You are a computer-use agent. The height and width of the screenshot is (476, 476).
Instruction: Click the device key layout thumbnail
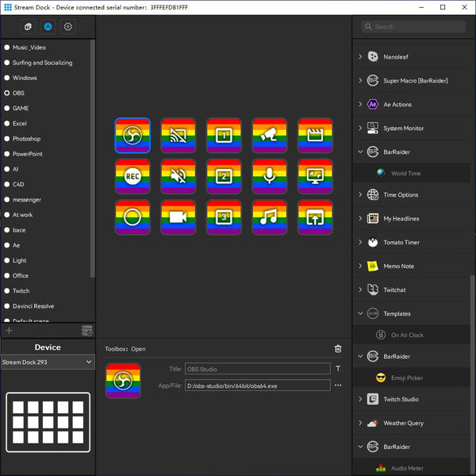click(48, 422)
